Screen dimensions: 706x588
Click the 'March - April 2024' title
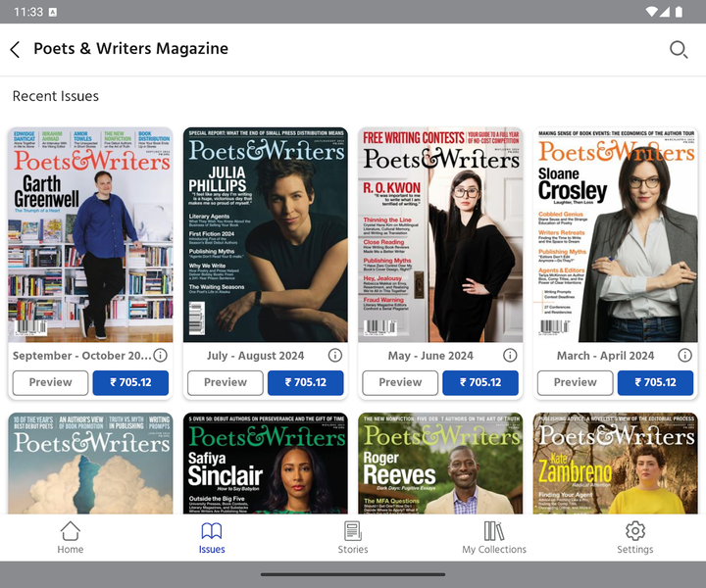(x=605, y=356)
